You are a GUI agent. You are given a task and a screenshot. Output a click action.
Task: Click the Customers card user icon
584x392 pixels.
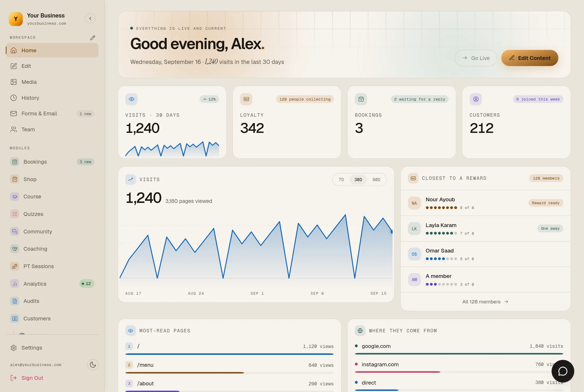pyautogui.click(x=476, y=99)
